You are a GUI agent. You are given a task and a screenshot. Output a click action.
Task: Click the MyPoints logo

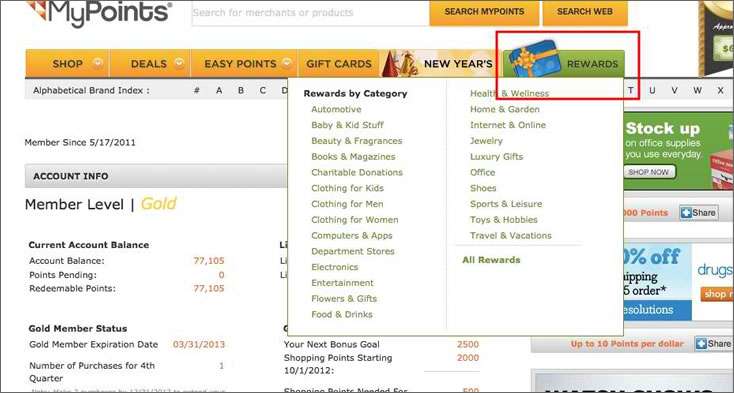pyautogui.click(x=99, y=13)
